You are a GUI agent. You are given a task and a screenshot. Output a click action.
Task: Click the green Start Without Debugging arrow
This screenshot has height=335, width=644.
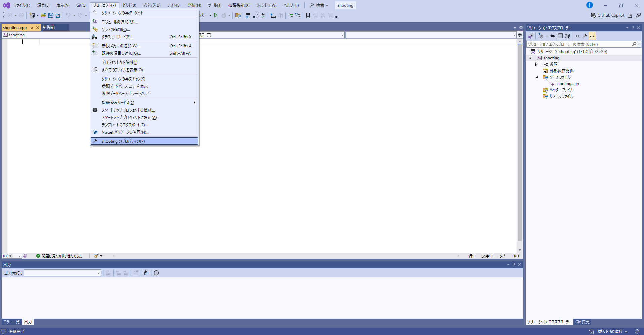tap(216, 15)
